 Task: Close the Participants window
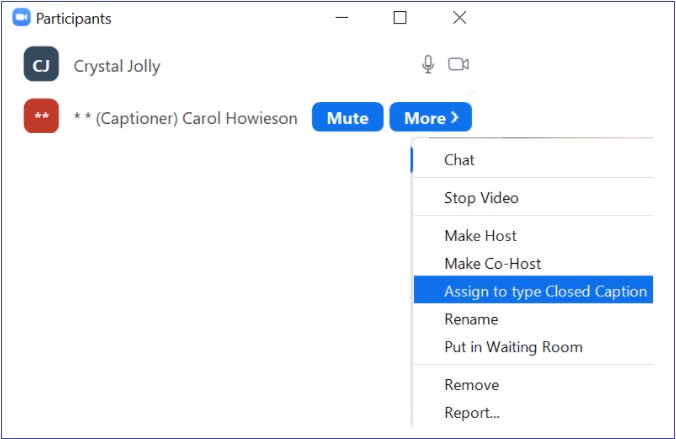pos(459,18)
